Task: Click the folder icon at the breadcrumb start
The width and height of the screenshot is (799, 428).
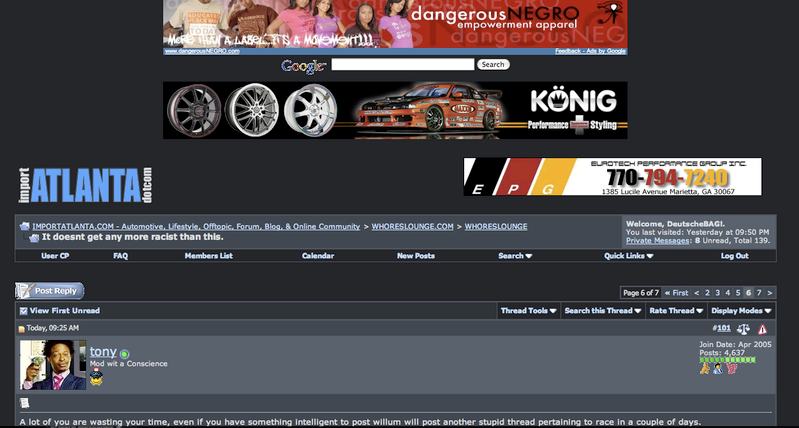Action: [24, 226]
